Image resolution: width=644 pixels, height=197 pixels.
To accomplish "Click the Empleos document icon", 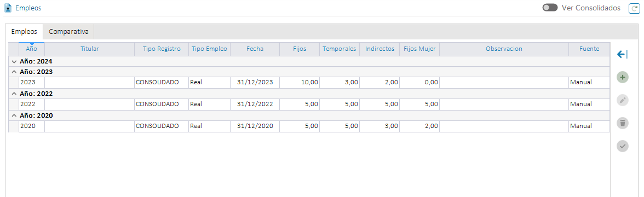I will (x=8, y=8).
